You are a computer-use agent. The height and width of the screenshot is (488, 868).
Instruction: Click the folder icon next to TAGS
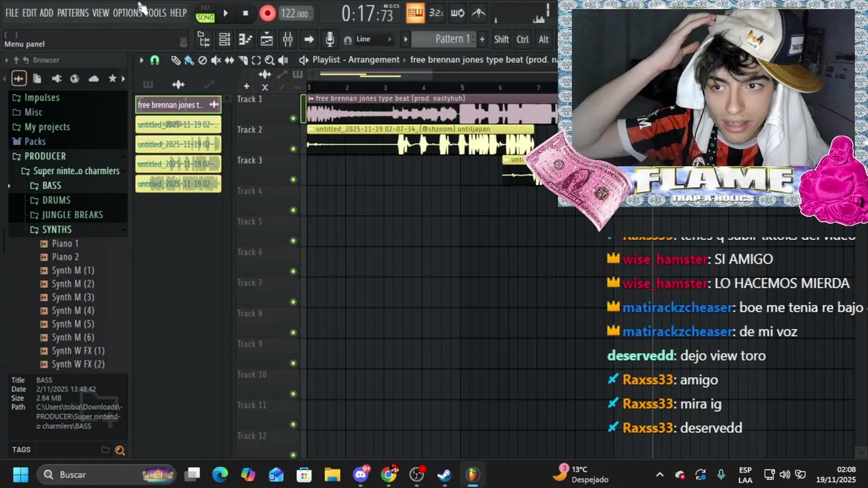tap(105, 450)
